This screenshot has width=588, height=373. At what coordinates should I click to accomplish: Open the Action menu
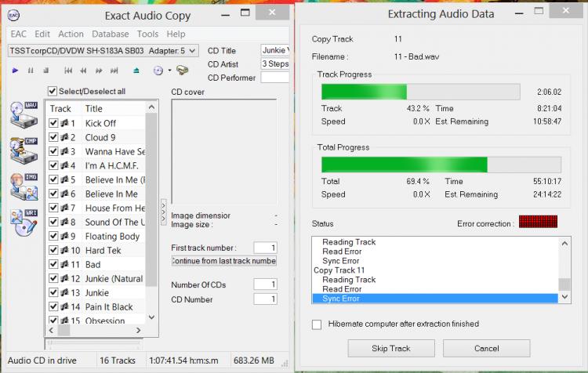[x=71, y=34]
